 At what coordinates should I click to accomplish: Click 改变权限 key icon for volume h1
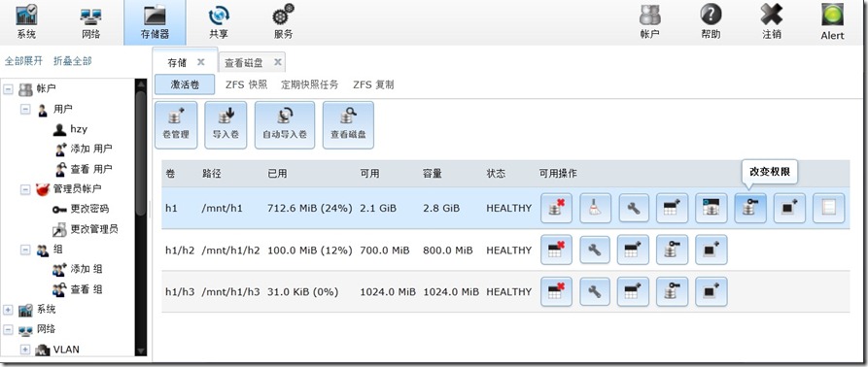[750, 208]
